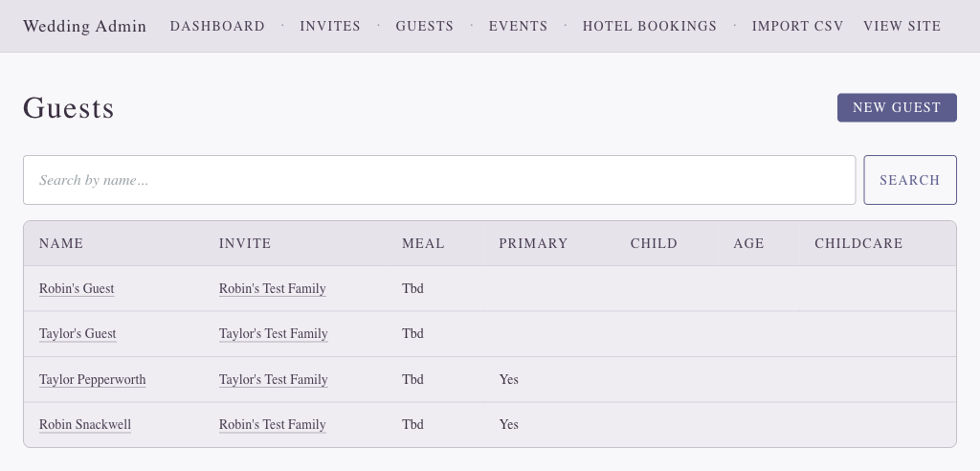This screenshot has width=980, height=471.
Task: Open Taylor's Guest record
Action: (78, 334)
